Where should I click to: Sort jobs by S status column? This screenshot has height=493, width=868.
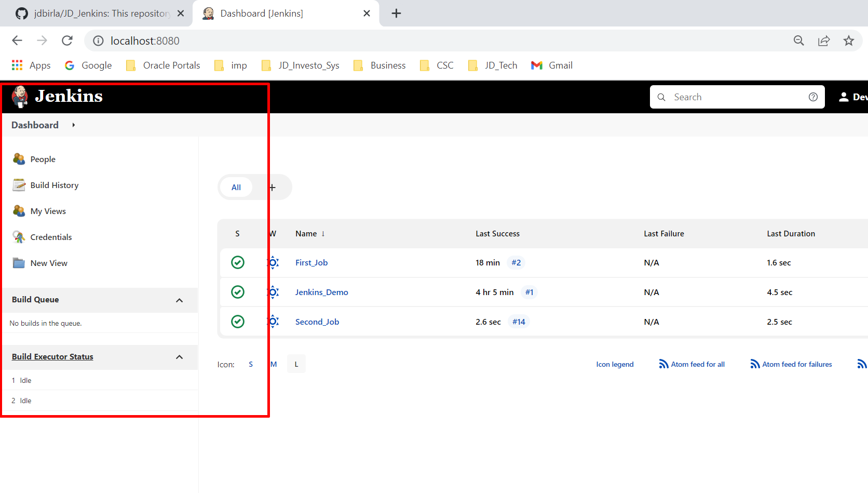pyautogui.click(x=237, y=234)
